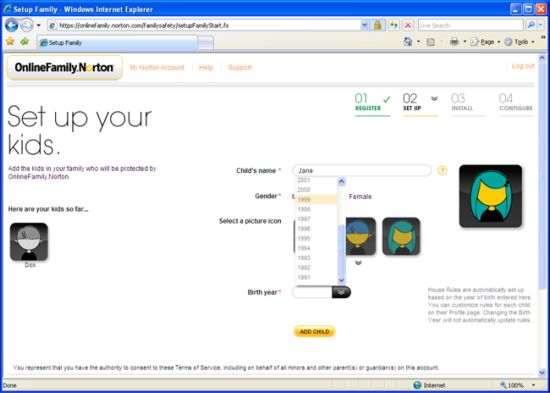Click Dick's avatar thumbnail
The height and width of the screenshot is (393, 550).
[29, 242]
